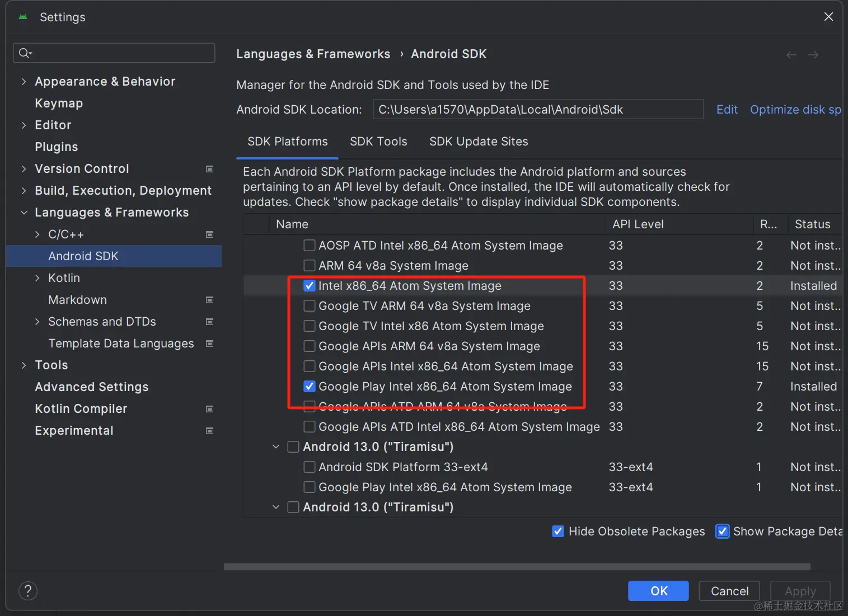Click the back navigation arrow
The image size is (848, 616).
click(791, 54)
